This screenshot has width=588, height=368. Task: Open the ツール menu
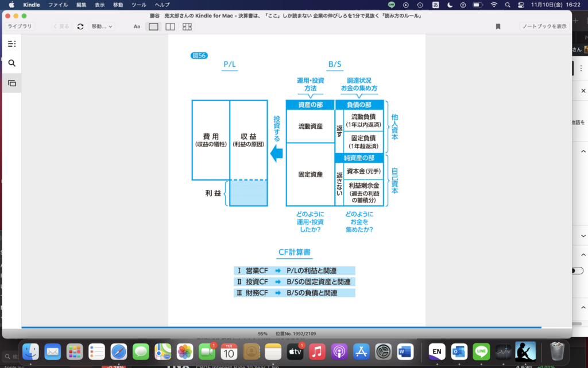[x=138, y=5]
